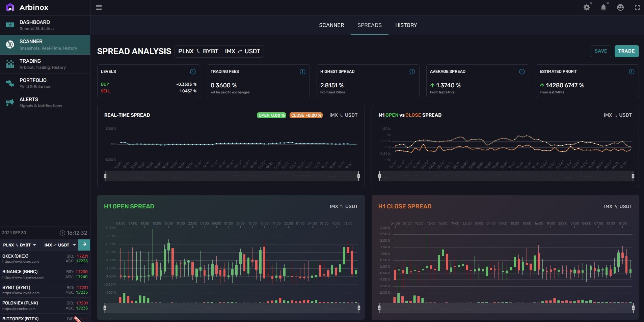Open bybit.com link
644x322 pixels.
(21, 293)
